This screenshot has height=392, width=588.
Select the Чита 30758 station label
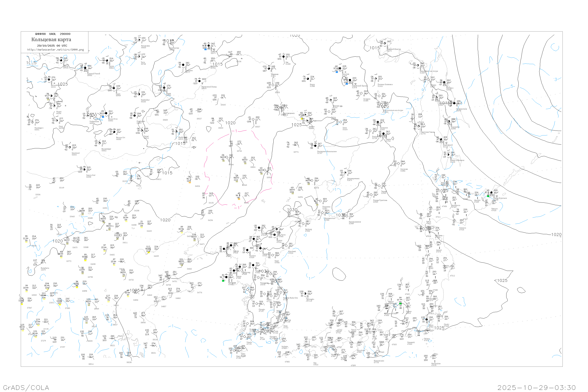point(143,63)
